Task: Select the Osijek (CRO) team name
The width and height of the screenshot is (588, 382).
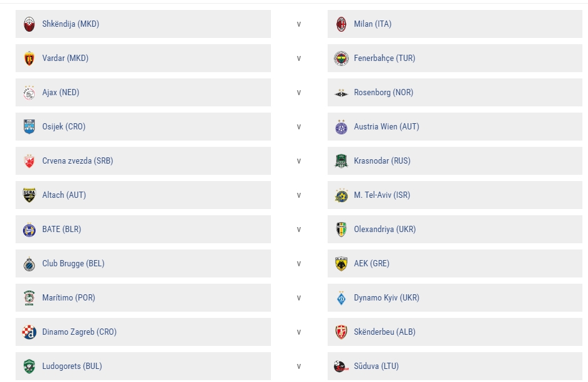Action: pos(64,127)
